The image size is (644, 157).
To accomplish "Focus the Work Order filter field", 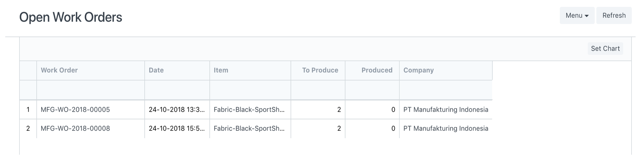I will [90, 90].
